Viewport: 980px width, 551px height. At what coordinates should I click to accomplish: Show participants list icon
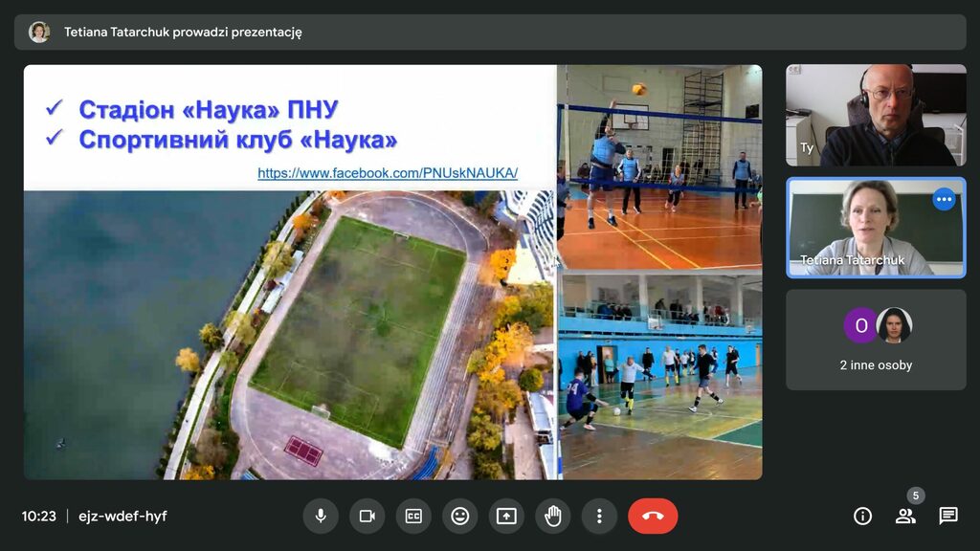click(905, 516)
